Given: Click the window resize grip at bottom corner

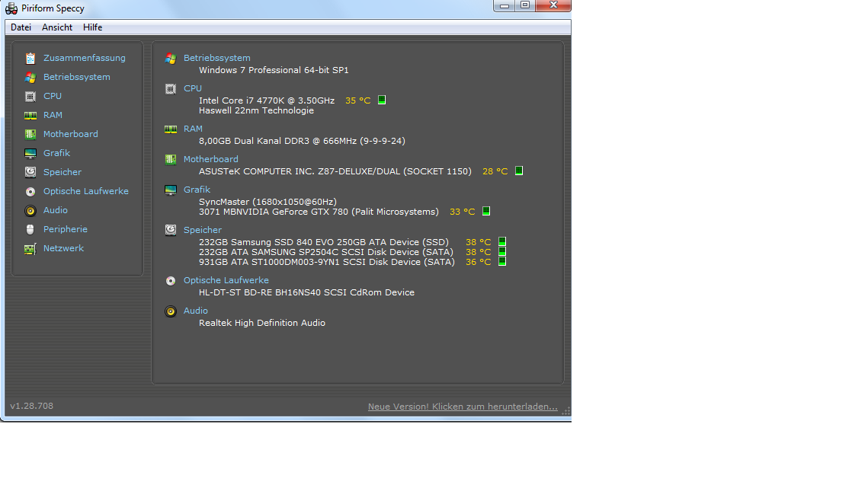Looking at the screenshot, I should (x=566, y=411).
